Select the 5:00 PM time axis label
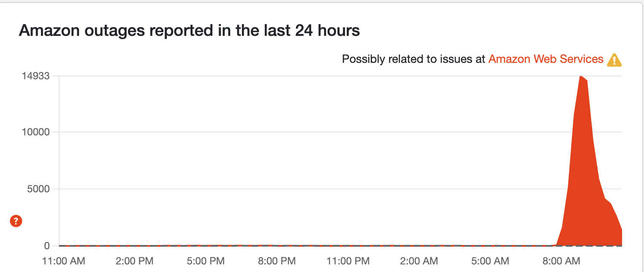The height and width of the screenshot is (272, 644). 205,261
